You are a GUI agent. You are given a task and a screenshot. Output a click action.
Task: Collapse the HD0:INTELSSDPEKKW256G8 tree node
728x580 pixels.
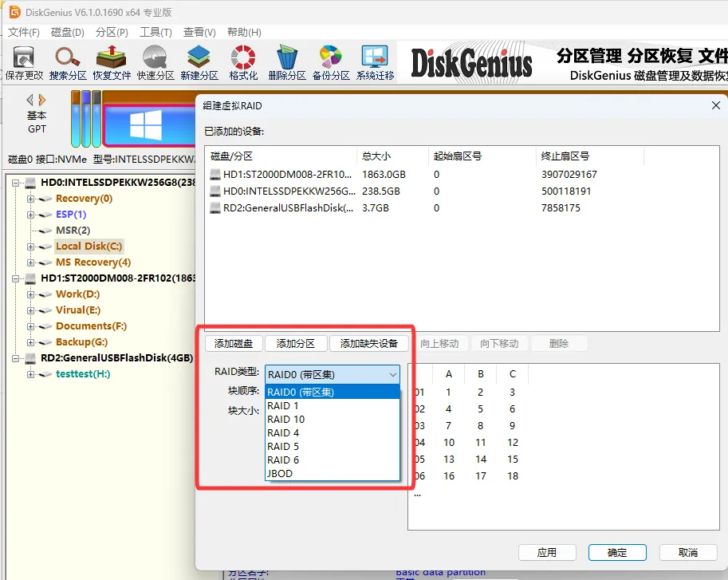(15, 183)
